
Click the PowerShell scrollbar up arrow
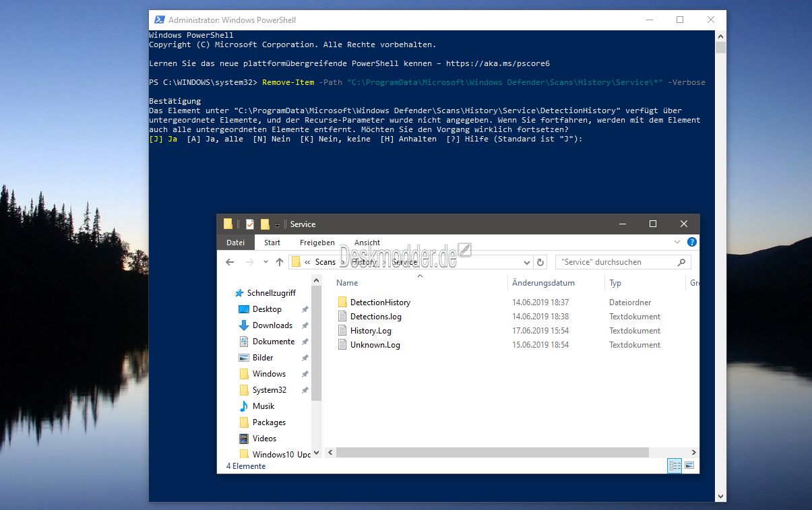[x=720, y=36]
